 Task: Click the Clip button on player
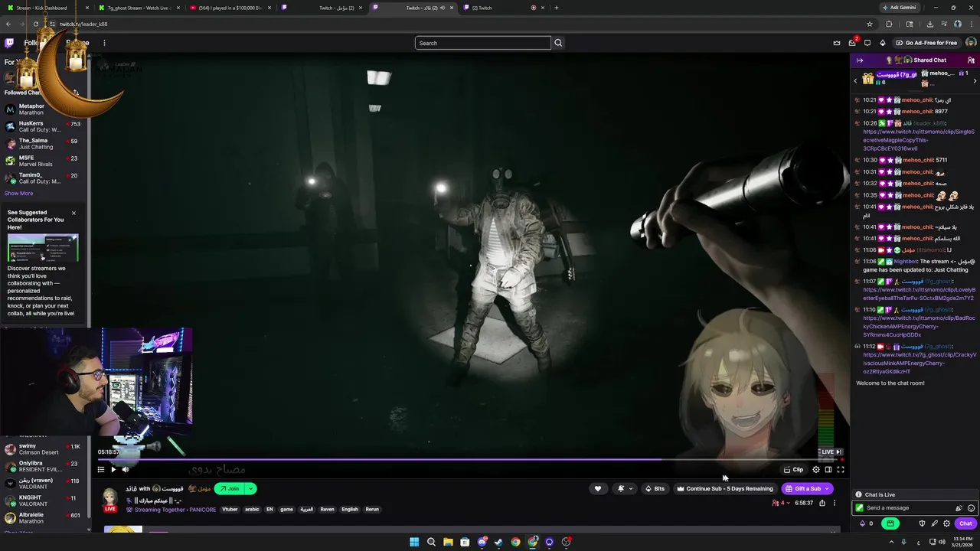pyautogui.click(x=794, y=470)
